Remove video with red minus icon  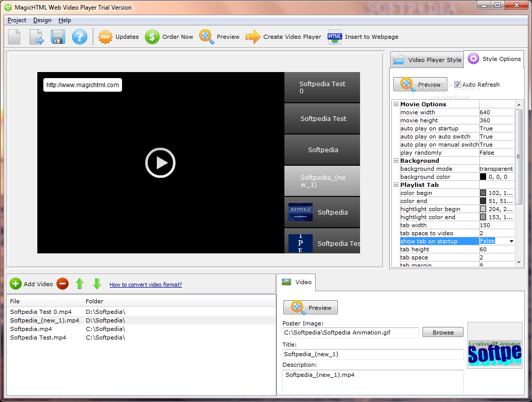(x=63, y=284)
